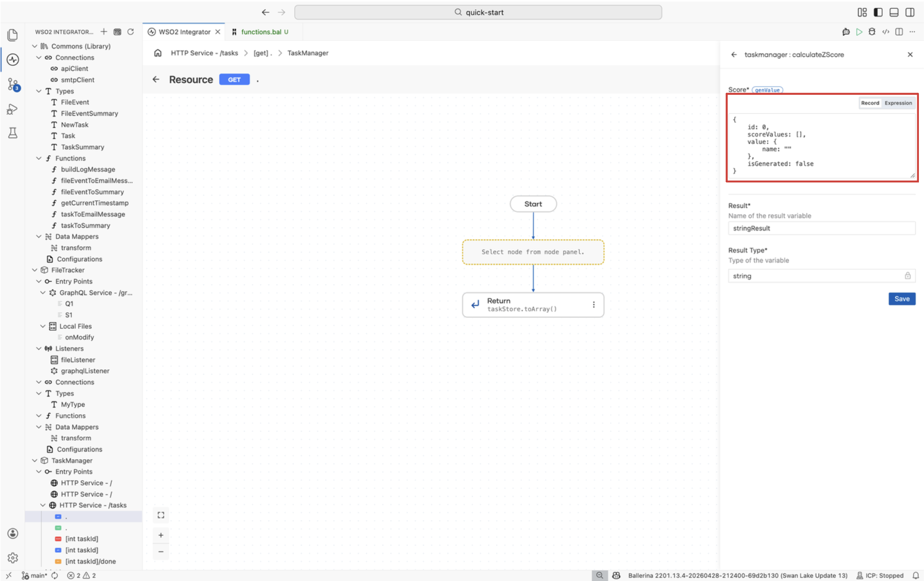Click the Result variable name field
The height and width of the screenshot is (581, 924).
point(822,228)
